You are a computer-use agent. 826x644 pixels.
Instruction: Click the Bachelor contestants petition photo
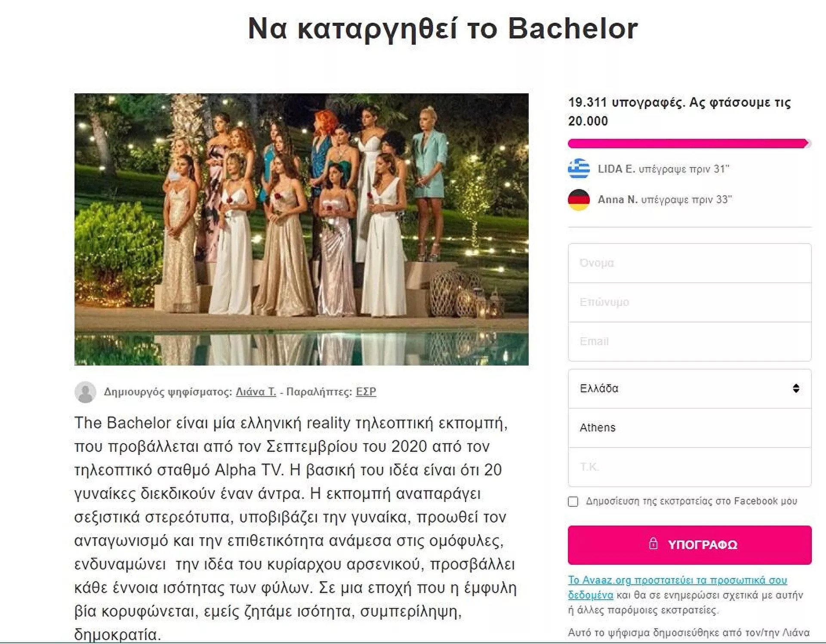pyautogui.click(x=301, y=229)
